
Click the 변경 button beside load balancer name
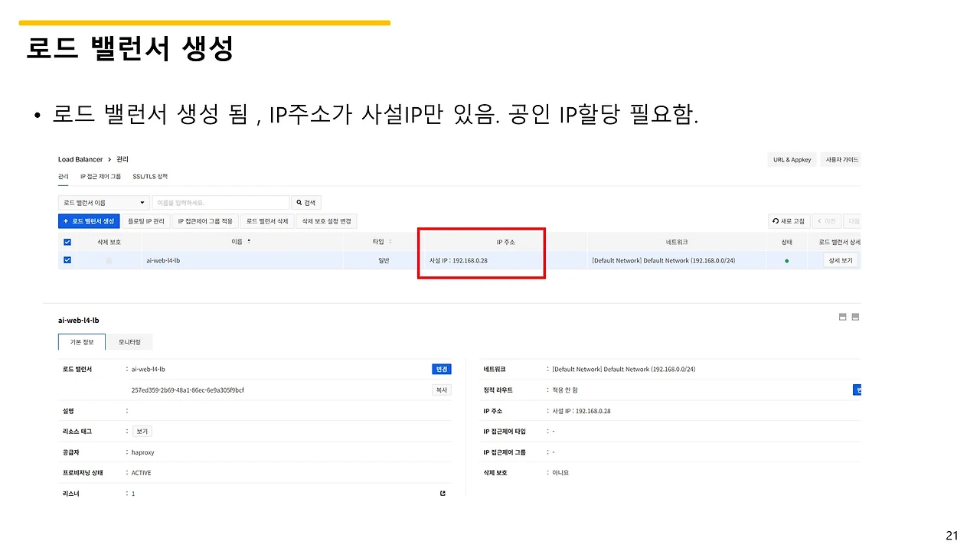point(442,369)
